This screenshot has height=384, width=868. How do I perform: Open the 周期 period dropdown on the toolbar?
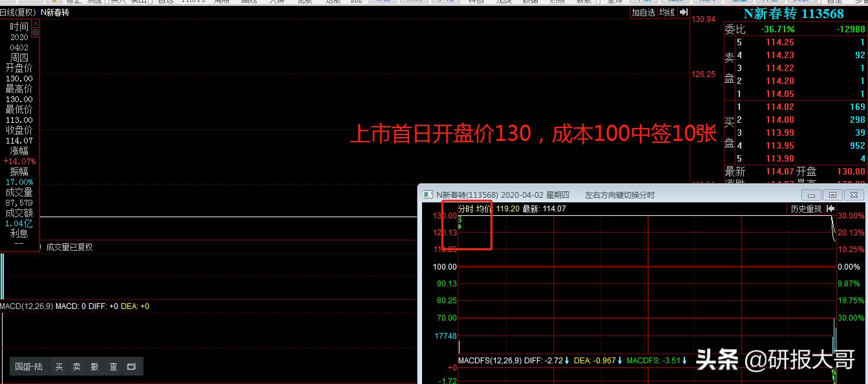coord(220,3)
